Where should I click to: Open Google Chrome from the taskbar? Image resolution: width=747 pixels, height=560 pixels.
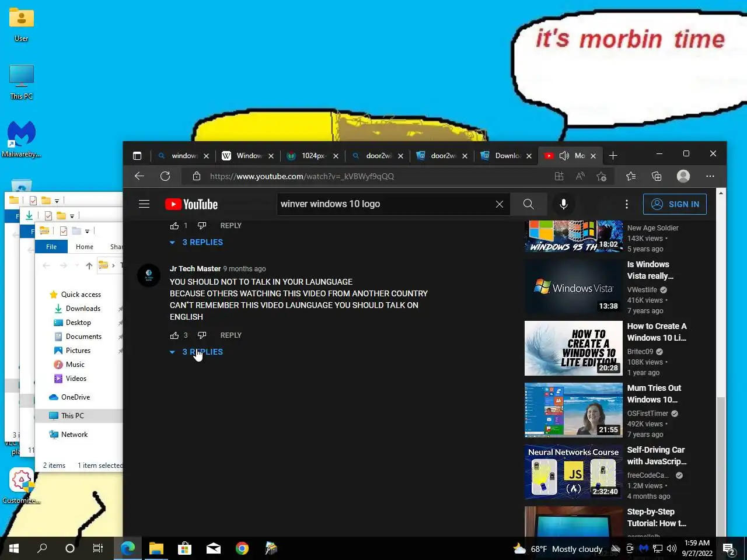pos(242,548)
